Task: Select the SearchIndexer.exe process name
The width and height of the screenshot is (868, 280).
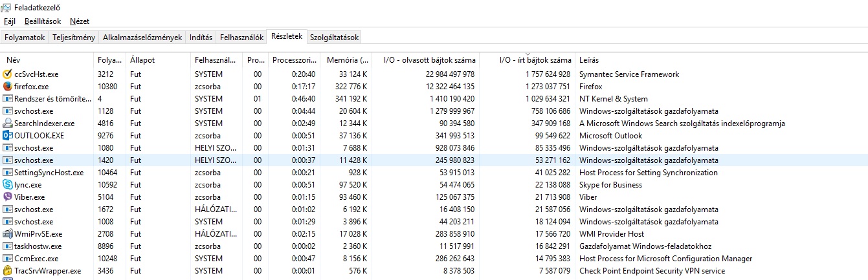Action: point(44,124)
